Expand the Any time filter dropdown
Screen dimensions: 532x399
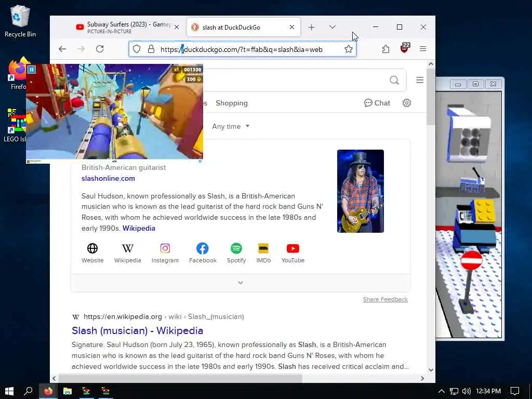(231, 126)
